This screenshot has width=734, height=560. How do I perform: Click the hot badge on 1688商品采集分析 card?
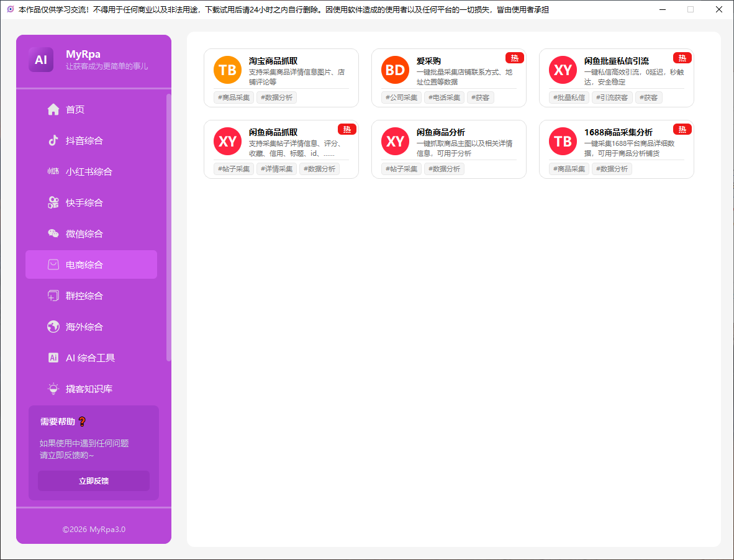pyautogui.click(x=682, y=130)
